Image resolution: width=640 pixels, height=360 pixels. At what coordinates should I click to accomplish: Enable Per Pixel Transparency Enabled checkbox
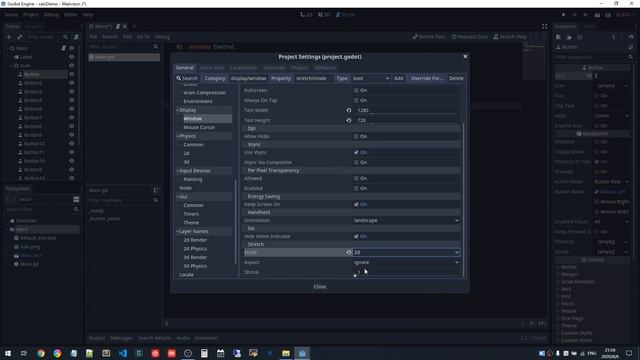click(x=356, y=189)
